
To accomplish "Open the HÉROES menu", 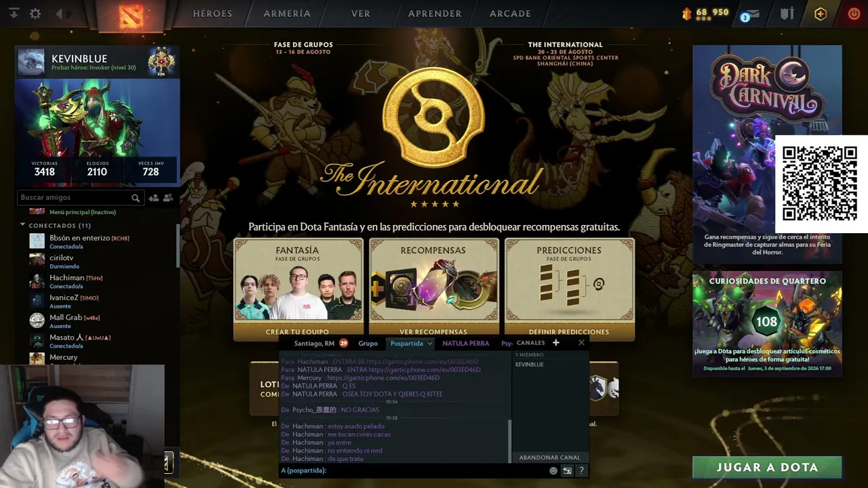I will [x=212, y=14].
